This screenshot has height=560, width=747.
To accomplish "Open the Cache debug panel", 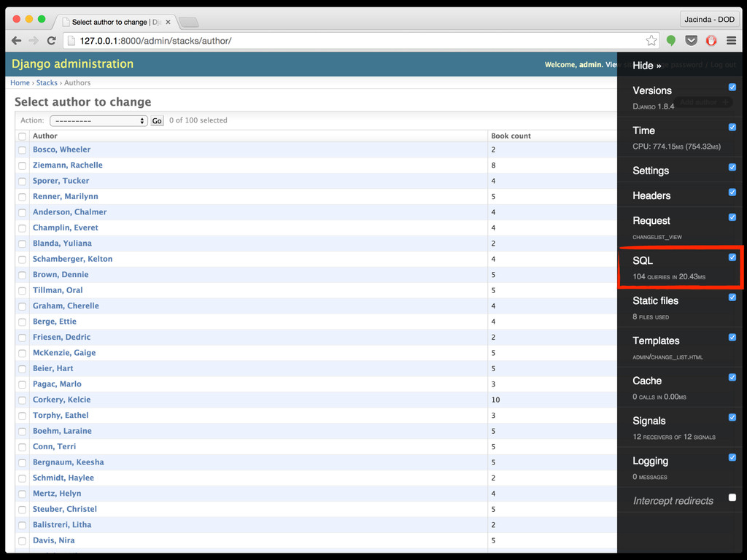I will pyautogui.click(x=647, y=381).
